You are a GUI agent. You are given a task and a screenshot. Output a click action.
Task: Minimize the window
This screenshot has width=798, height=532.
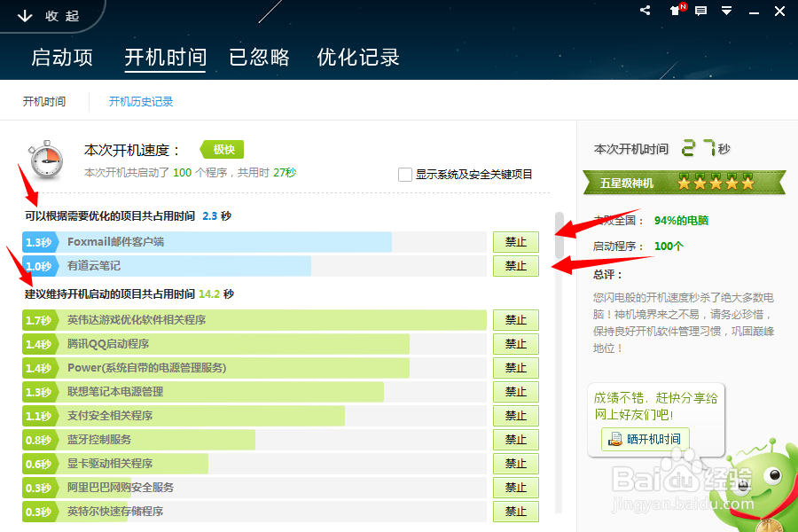coord(754,12)
